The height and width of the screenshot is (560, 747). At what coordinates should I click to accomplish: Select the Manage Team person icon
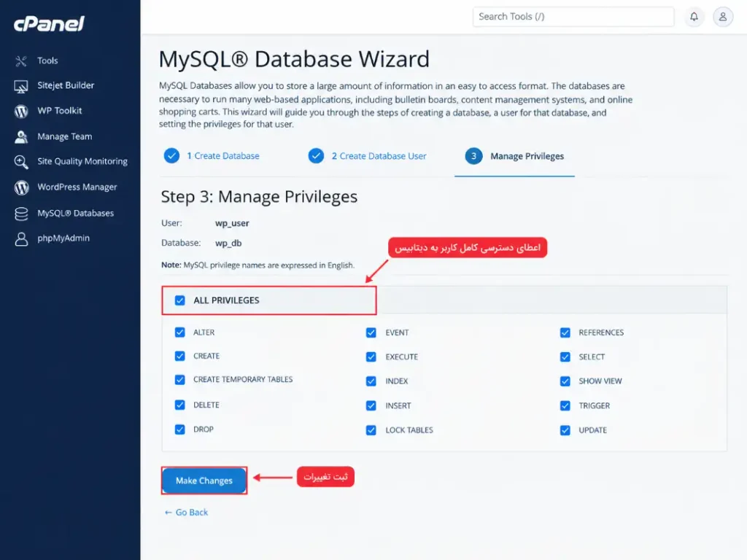(21, 136)
